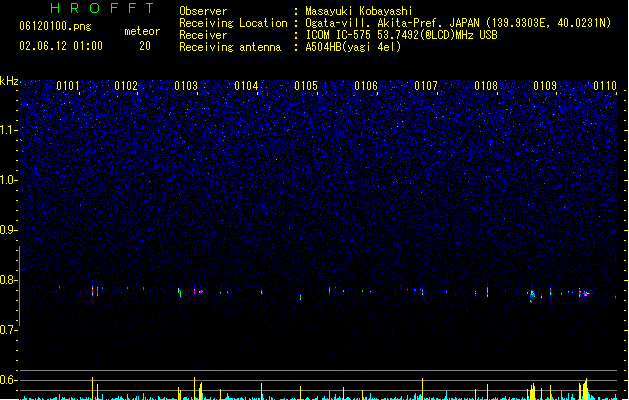Click the HROFFT title text

[103, 8]
